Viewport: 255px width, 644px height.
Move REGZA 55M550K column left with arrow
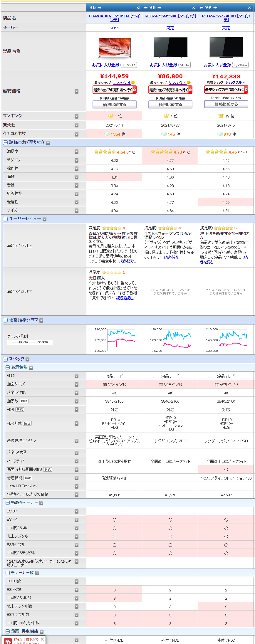[146, 8]
